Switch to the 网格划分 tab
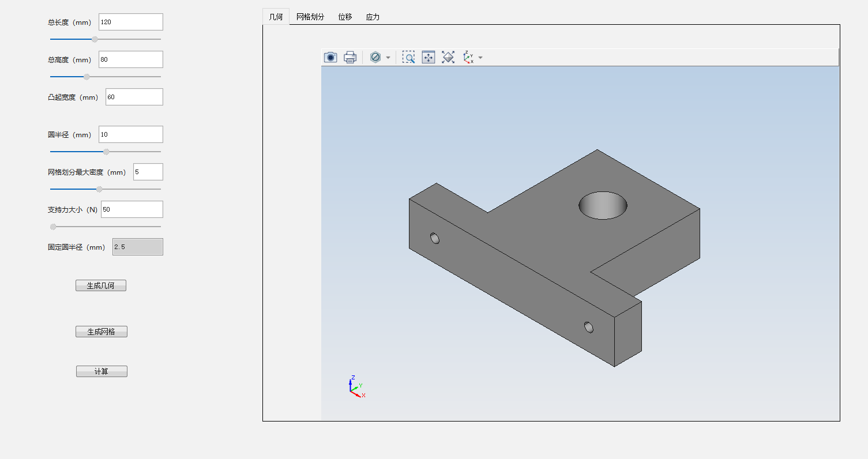Image resolution: width=868 pixels, height=459 pixels. [310, 17]
